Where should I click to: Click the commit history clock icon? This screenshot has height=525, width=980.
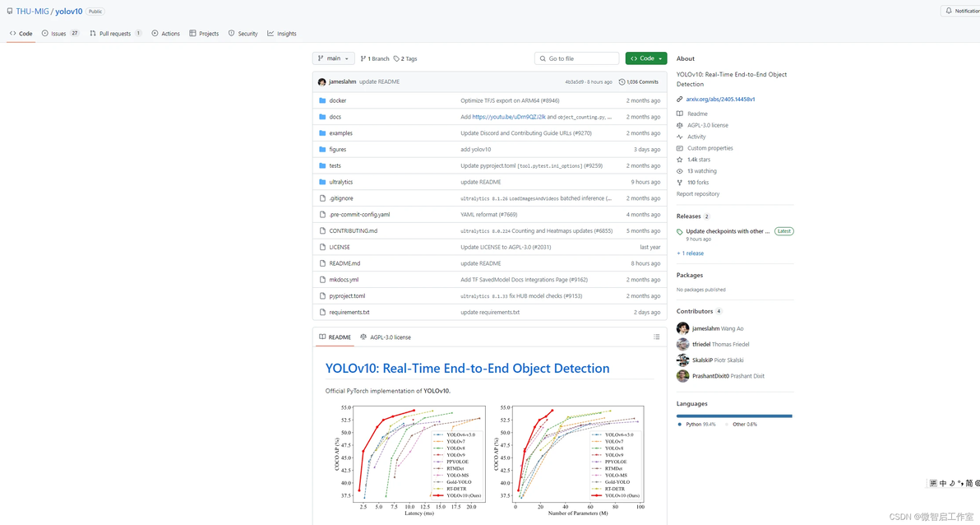pyautogui.click(x=622, y=82)
